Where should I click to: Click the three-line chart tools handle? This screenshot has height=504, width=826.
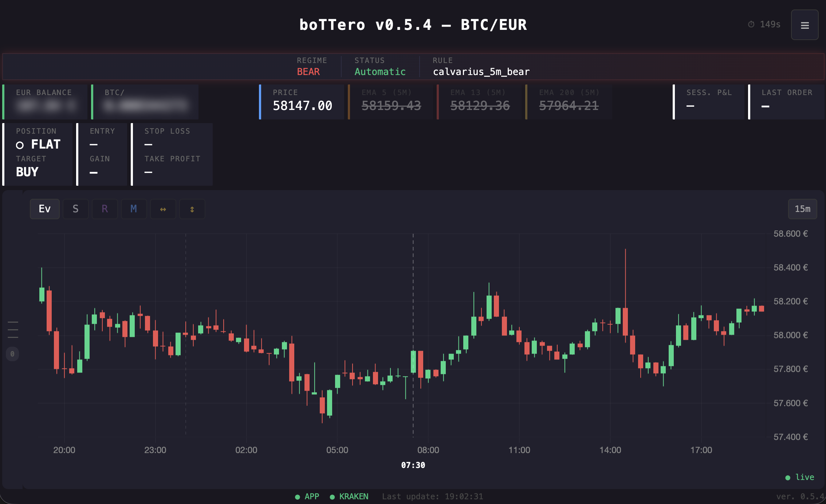click(12, 329)
